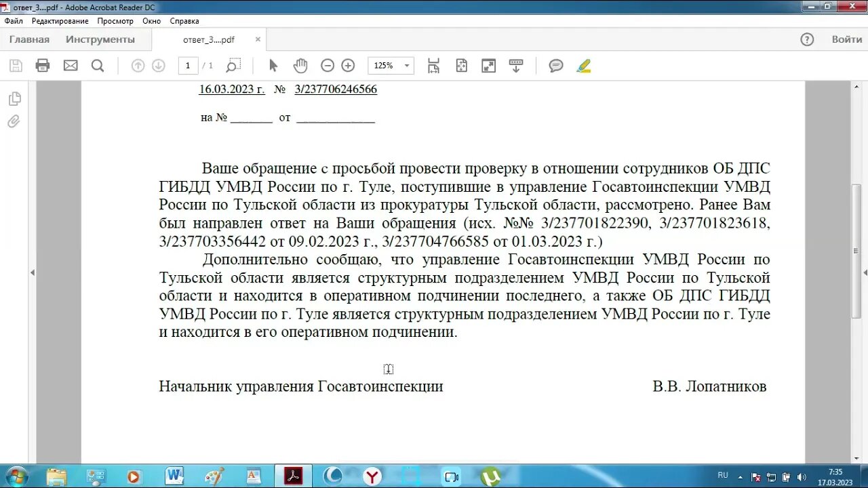The height and width of the screenshot is (488, 868).
Task: Click the Save file icon
Action: [16, 66]
